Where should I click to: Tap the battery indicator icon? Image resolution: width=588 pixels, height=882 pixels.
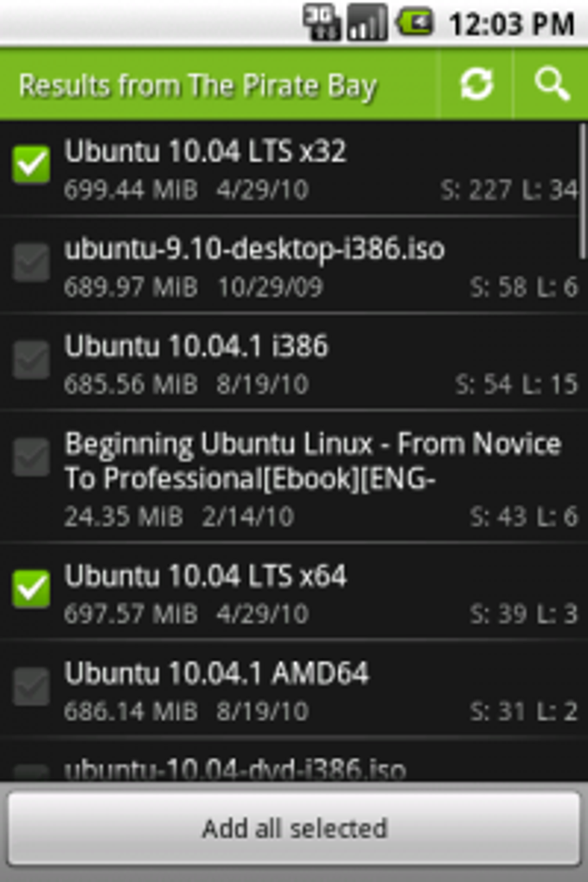coord(414,22)
